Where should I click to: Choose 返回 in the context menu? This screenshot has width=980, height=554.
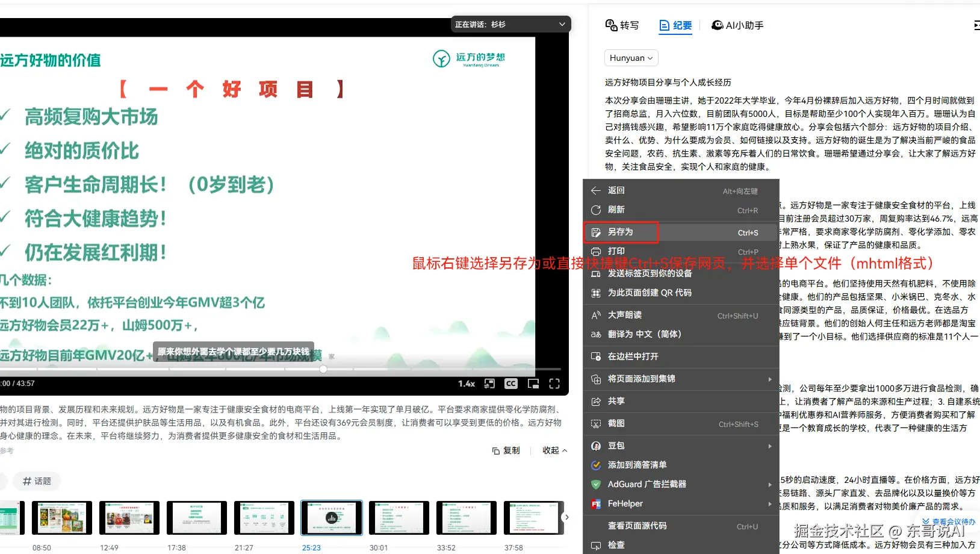pyautogui.click(x=681, y=190)
